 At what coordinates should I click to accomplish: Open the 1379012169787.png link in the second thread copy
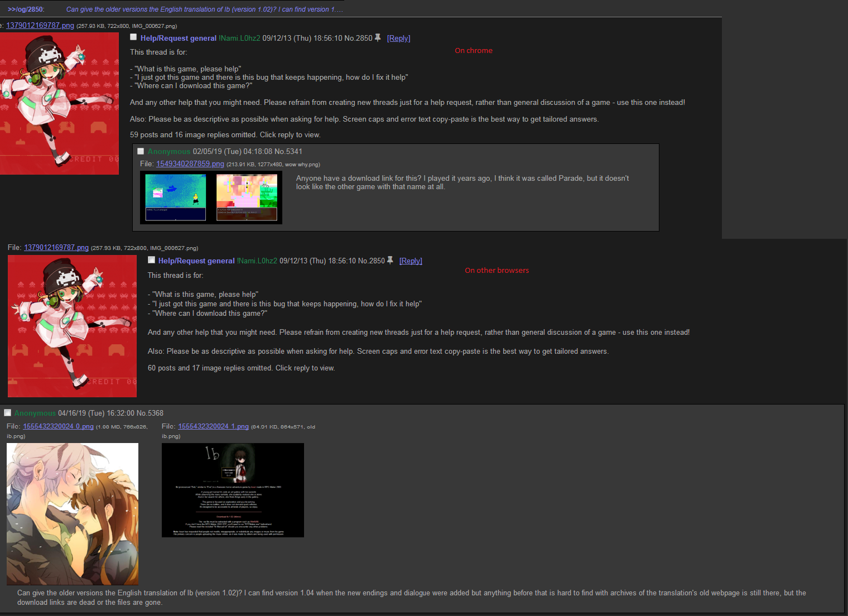(x=56, y=248)
